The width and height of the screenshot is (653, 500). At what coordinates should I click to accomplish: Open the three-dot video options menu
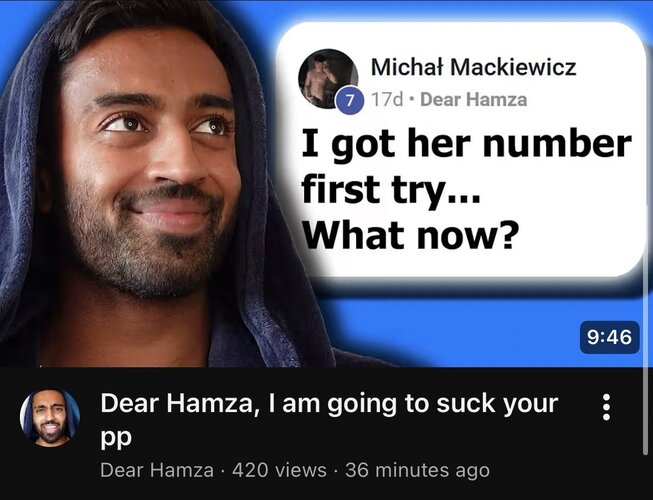(606, 407)
